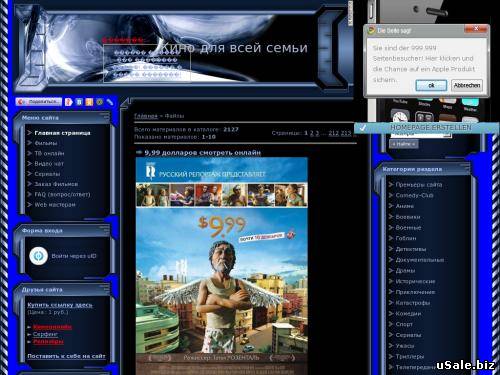500x375 pixels.
Task: Click the clock icon on phone image
Action: click(400, 117)
